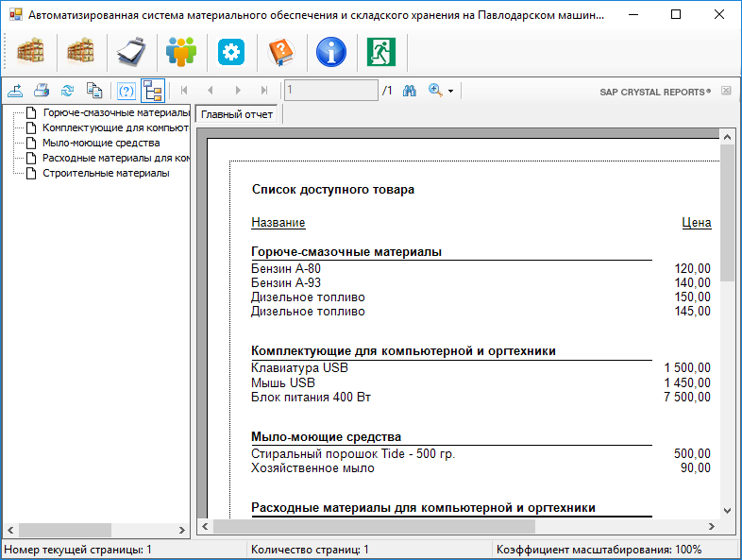The image size is (742, 560).
Task: Click the Бензин А-80 row
Action: pyautogui.click(x=286, y=268)
